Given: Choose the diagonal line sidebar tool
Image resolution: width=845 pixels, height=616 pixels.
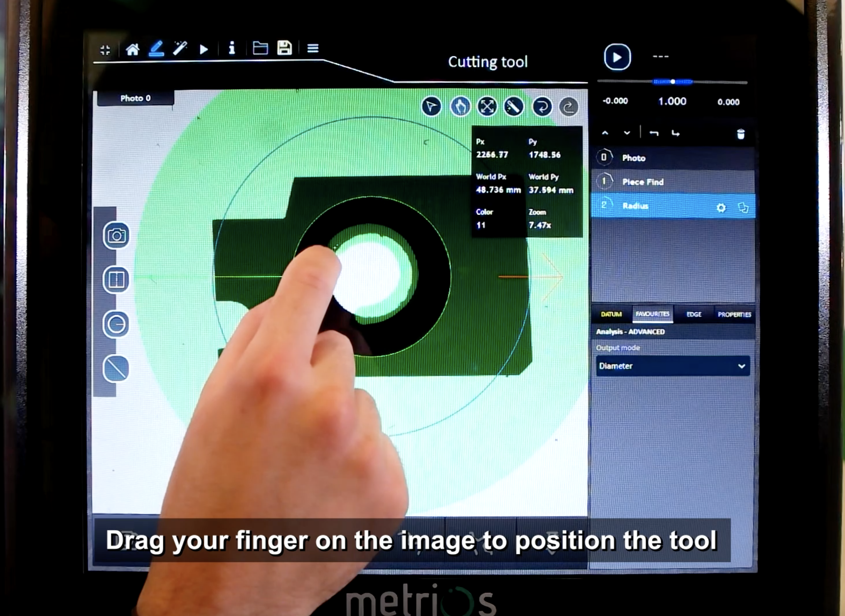Looking at the screenshot, I should (116, 369).
